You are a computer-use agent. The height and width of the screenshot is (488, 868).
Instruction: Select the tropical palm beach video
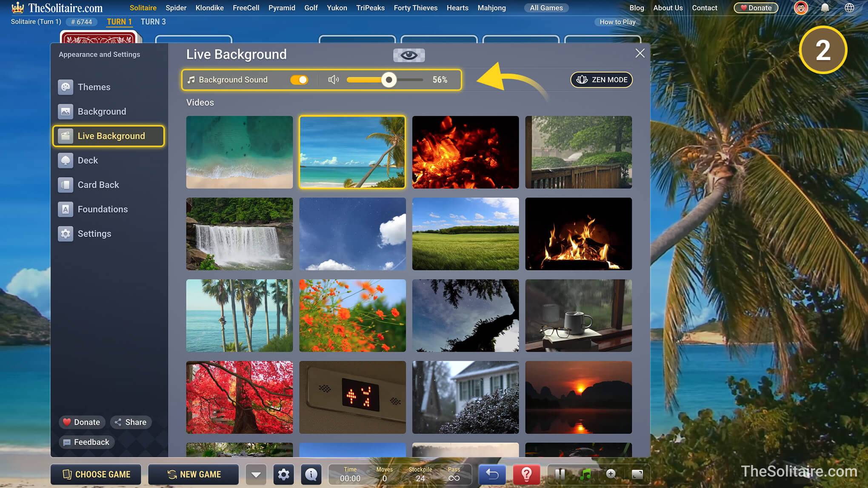tap(352, 152)
